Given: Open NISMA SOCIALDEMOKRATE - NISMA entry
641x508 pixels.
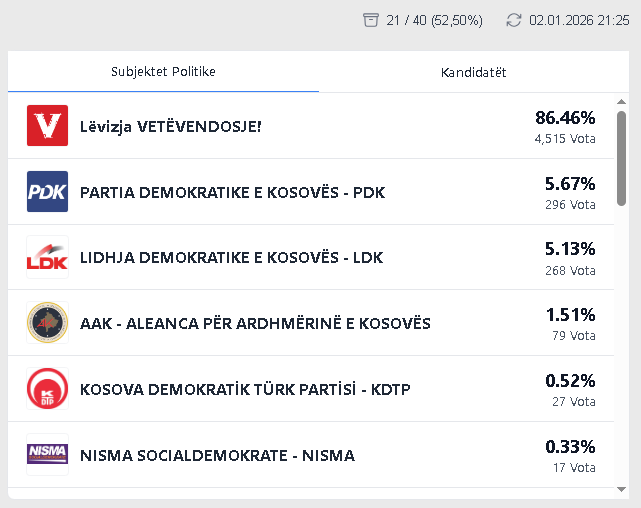Looking at the screenshot, I should pyautogui.click(x=217, y=456).
